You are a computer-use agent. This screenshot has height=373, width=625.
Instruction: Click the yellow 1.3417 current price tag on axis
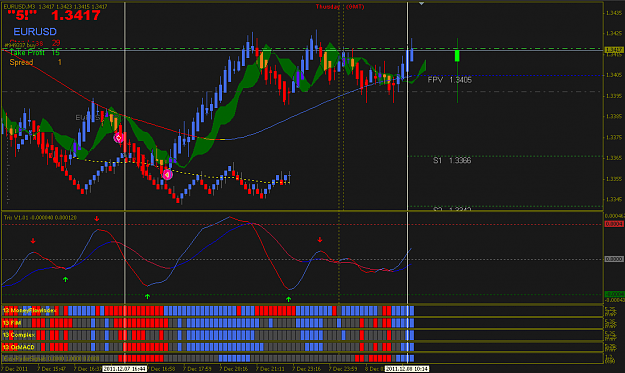[x=614, y=50]
